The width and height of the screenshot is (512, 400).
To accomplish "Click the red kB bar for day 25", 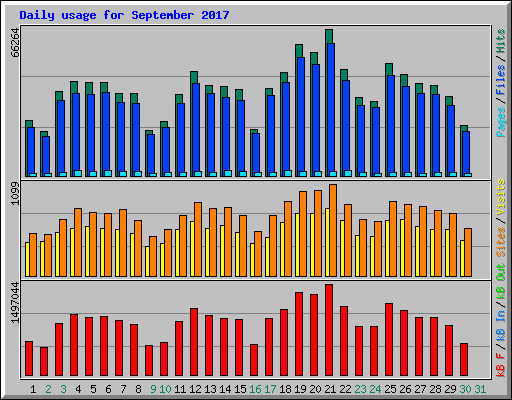I will point(389,340).
